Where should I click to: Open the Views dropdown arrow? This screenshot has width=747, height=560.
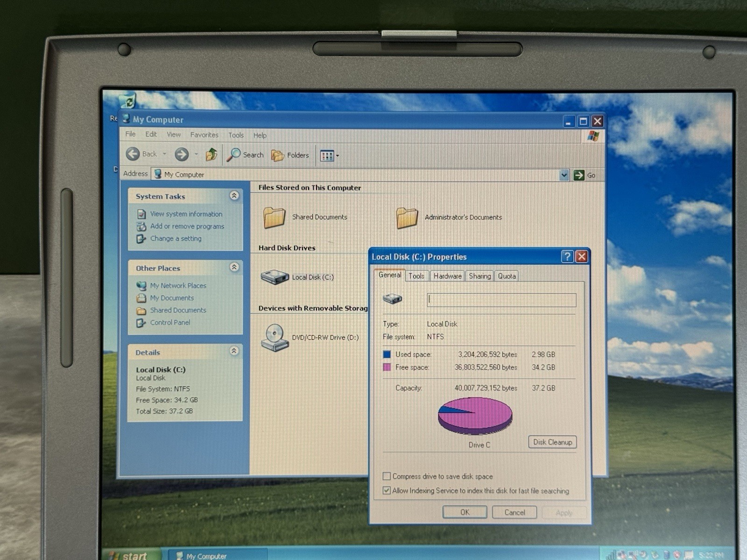click(x=338, y=156)
